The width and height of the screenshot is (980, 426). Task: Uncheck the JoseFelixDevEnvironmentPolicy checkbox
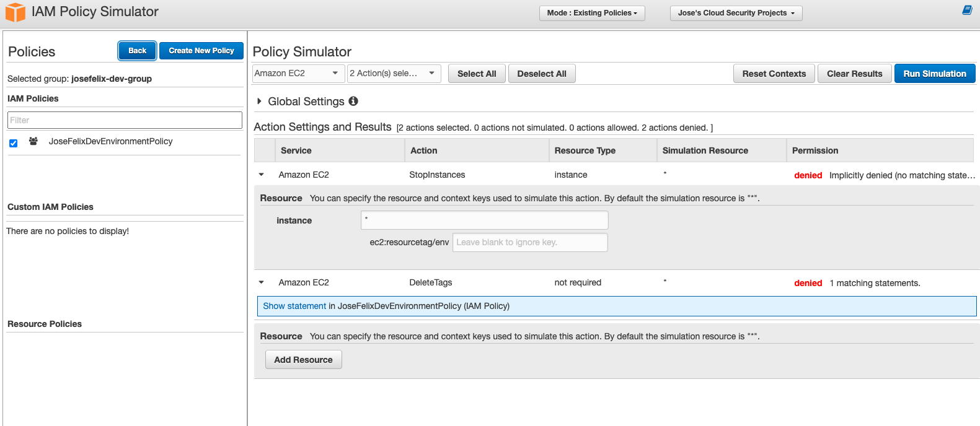(x=13, y=143)
